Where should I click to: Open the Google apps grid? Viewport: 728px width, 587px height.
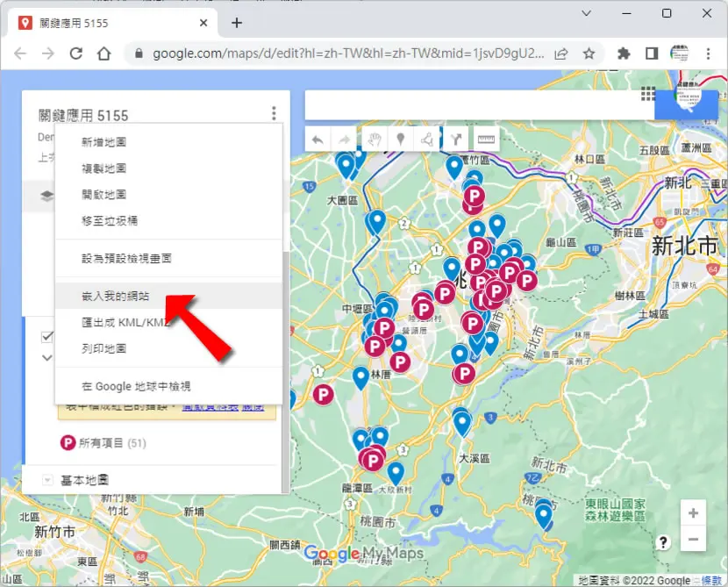tap(648, 93)
